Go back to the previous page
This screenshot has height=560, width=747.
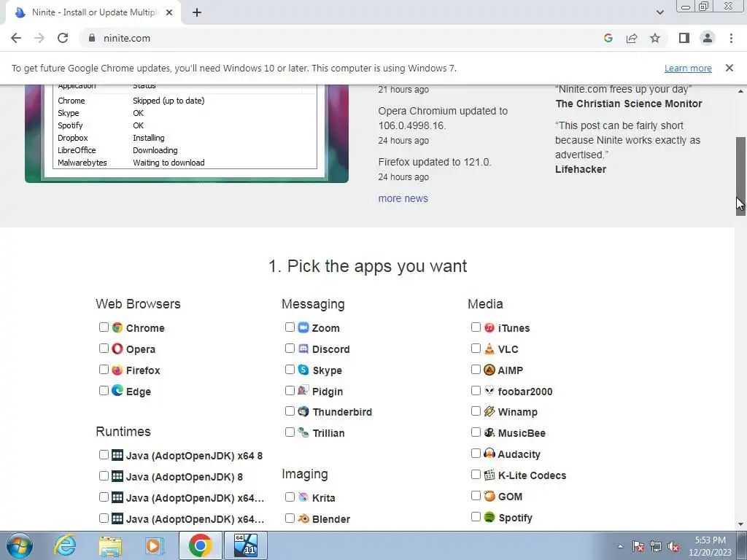[x=16, y=38]
